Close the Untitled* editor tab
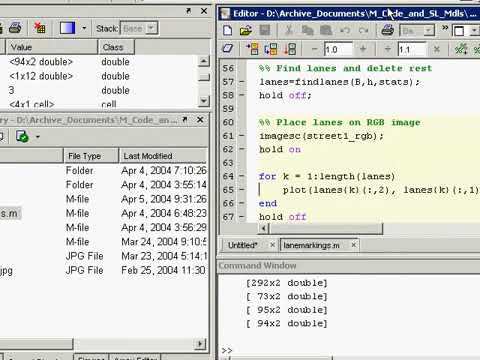480x360 pixels. tap(272, 245)
